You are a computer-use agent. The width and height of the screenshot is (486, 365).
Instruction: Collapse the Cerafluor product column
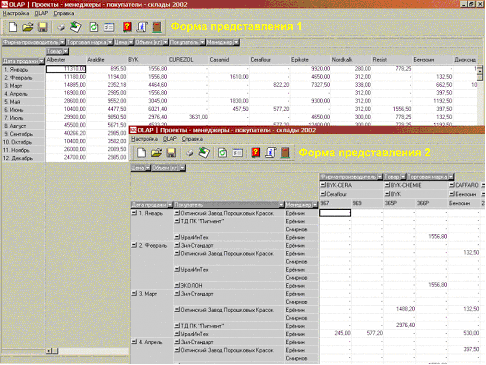[x=323, y=194]
